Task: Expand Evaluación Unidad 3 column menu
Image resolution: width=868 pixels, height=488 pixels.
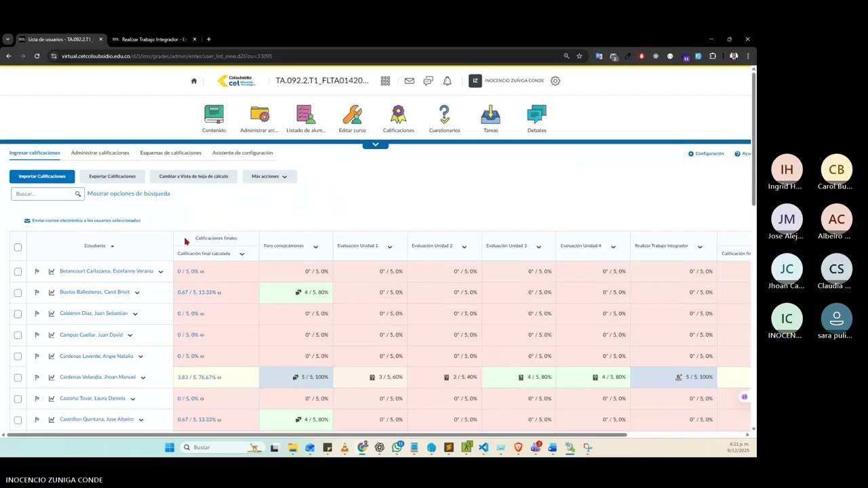Action: tap(538, 247)
